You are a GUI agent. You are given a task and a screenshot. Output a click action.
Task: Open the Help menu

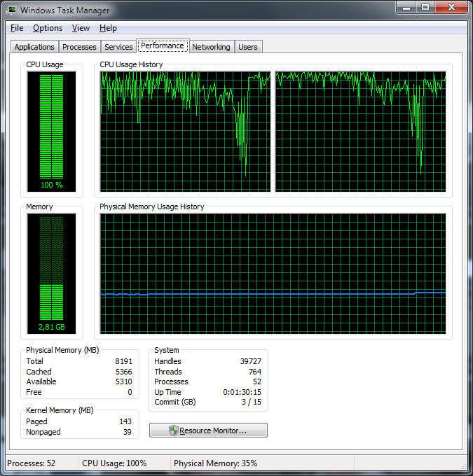pos(108,28)
